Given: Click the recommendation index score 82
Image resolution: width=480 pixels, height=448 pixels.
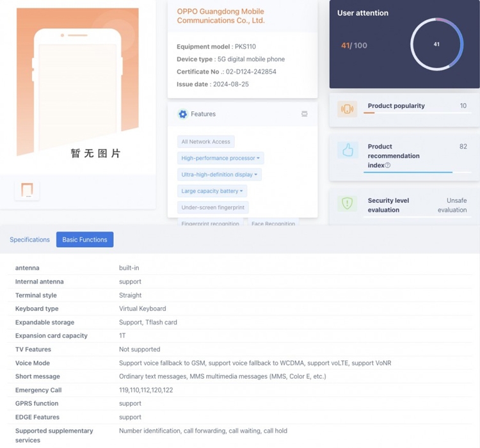Looking at the screenshot, I should tap(463, 147).
